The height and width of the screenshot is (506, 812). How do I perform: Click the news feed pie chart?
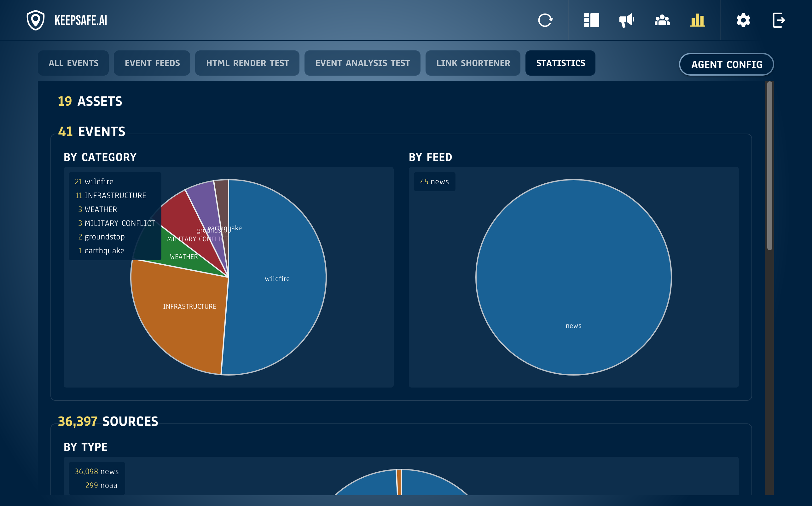[573, 277]
